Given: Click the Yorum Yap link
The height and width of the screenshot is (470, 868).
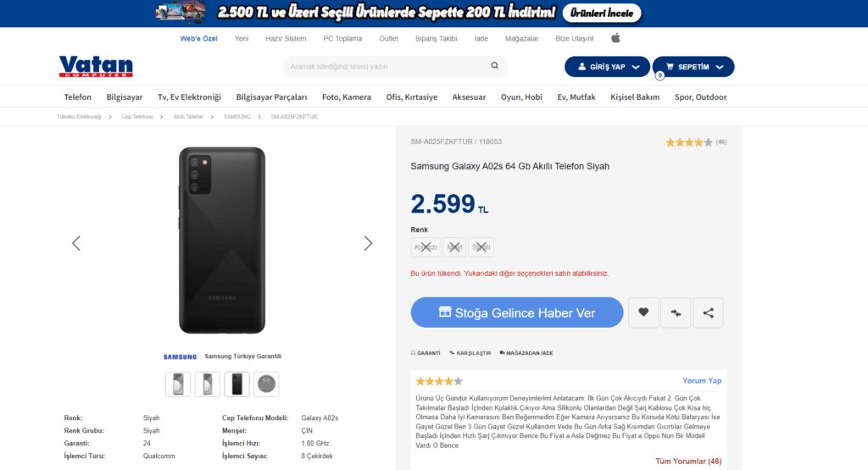Looking at the screenshot, I should [702, 381].
